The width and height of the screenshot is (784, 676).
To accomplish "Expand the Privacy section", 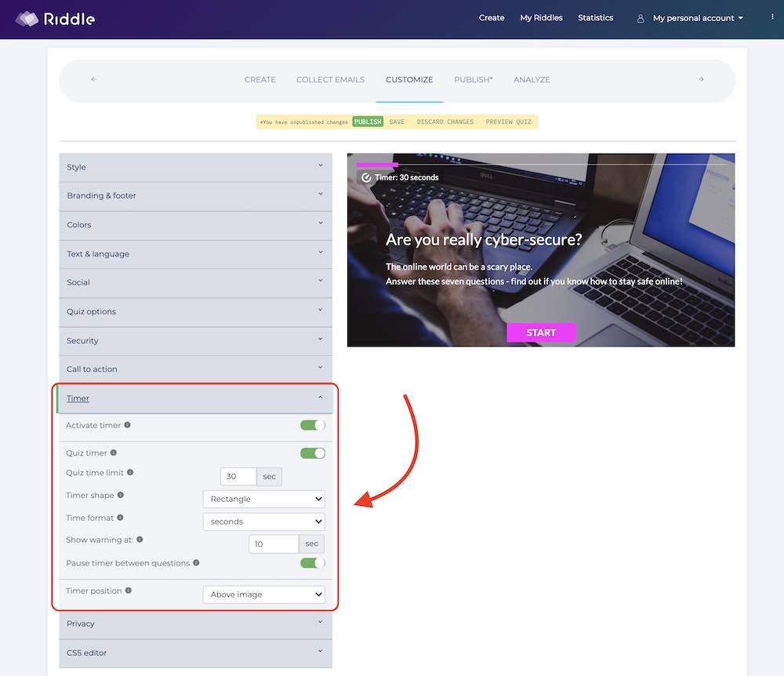I will (195, 623).
